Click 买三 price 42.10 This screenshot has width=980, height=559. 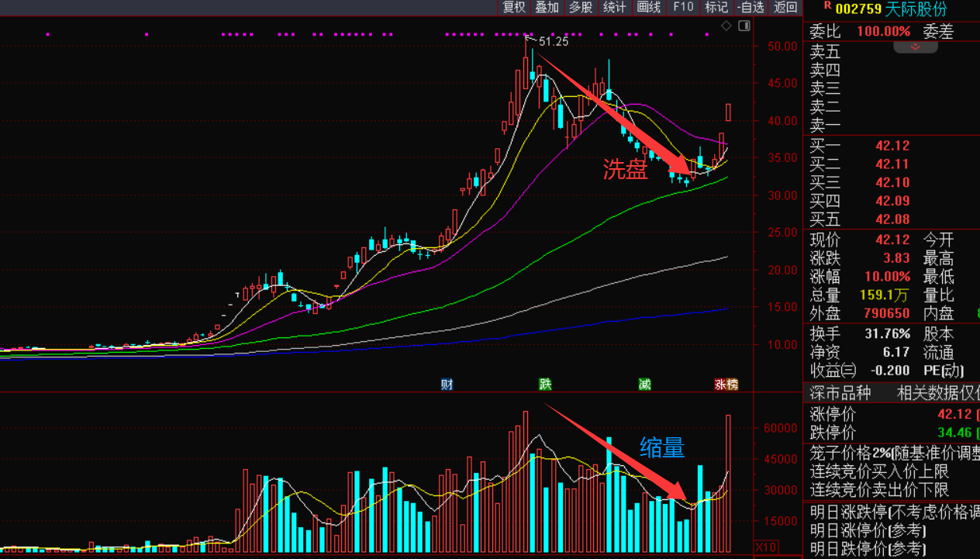point(892,183)
